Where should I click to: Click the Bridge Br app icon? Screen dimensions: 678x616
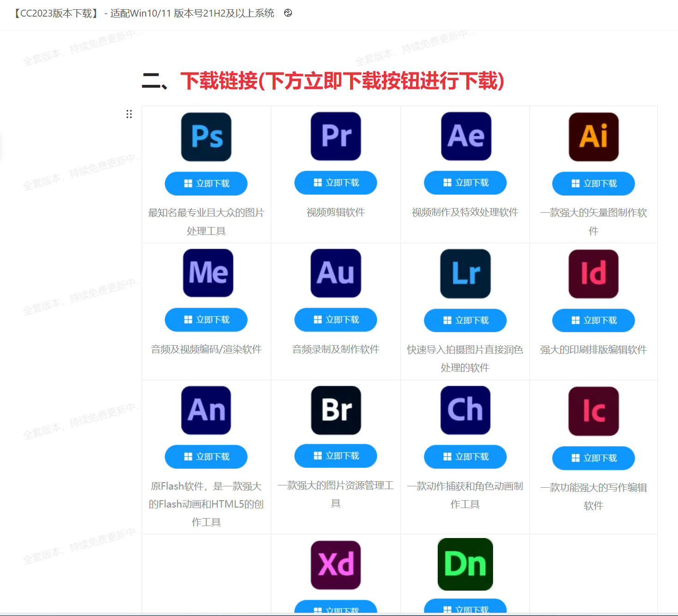(x=336, y=410)
